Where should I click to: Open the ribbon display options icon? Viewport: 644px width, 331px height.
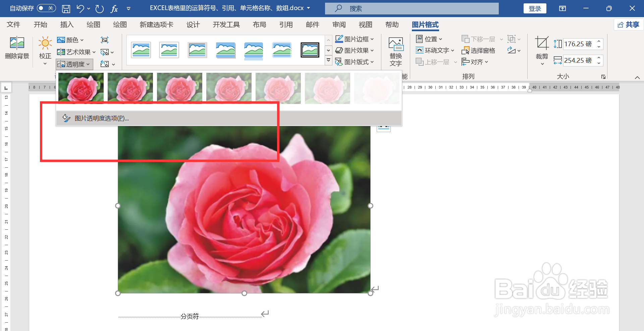[x=562, y=8]
